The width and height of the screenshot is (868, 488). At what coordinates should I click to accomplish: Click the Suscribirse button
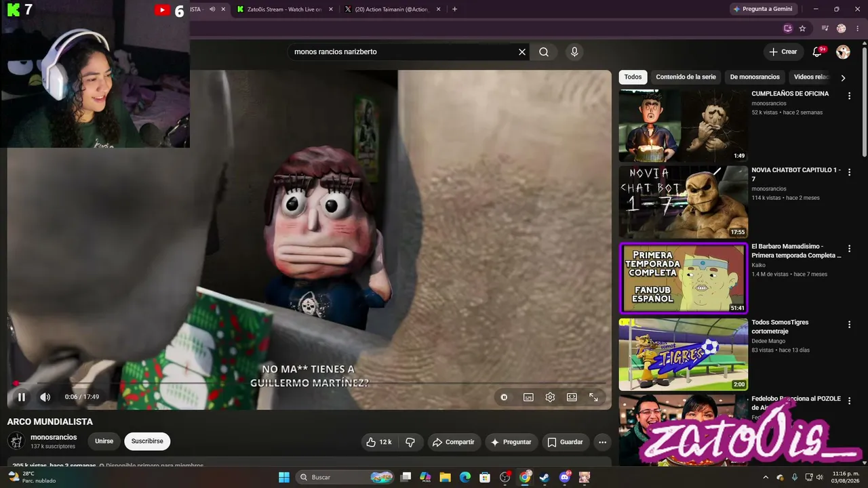[x=147, y=441]
